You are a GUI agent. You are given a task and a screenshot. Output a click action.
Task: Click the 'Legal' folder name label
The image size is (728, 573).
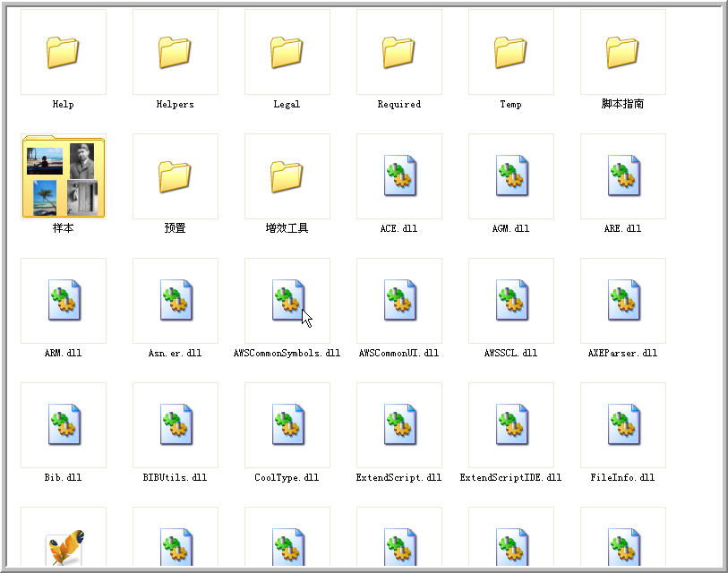pos(287,104)
